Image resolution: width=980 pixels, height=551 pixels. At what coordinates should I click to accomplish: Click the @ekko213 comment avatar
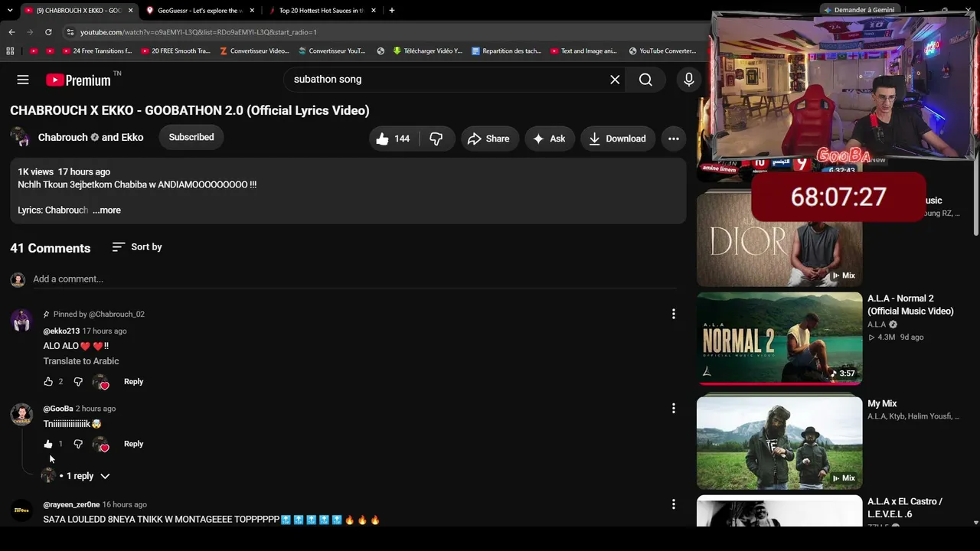coord(21,320)
